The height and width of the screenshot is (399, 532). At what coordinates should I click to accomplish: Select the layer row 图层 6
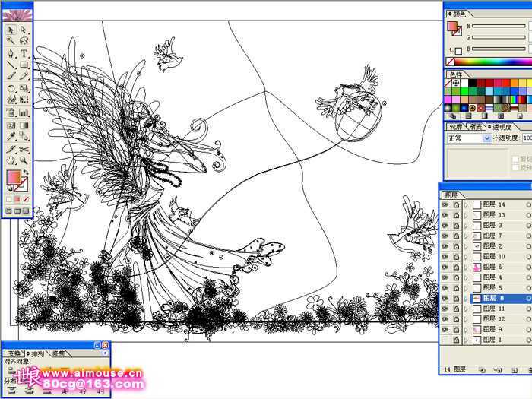(x=485, y=267)
